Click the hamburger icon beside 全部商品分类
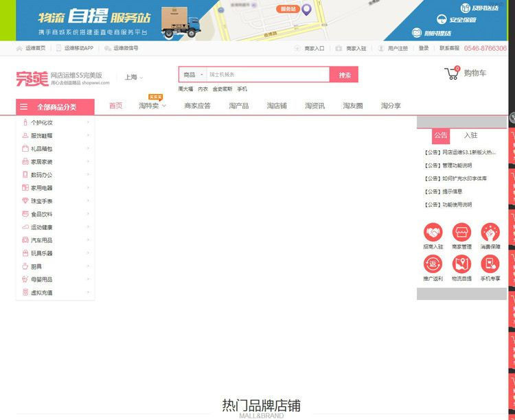 pos(23,107)
